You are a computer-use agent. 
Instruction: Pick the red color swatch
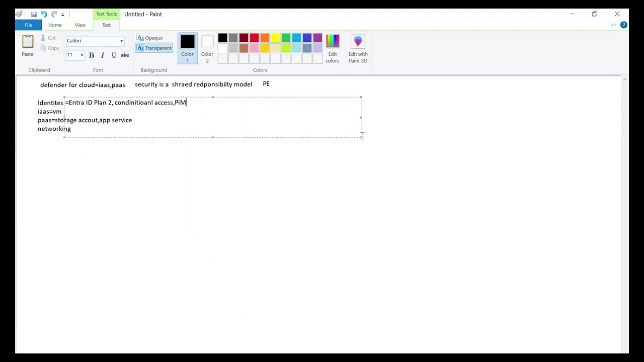[254, 38]
